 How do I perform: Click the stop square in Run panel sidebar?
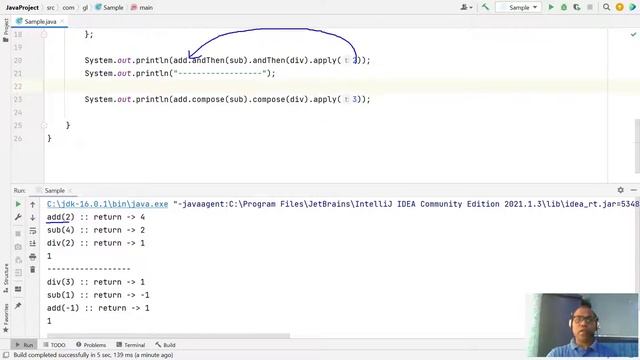[18, 233]
